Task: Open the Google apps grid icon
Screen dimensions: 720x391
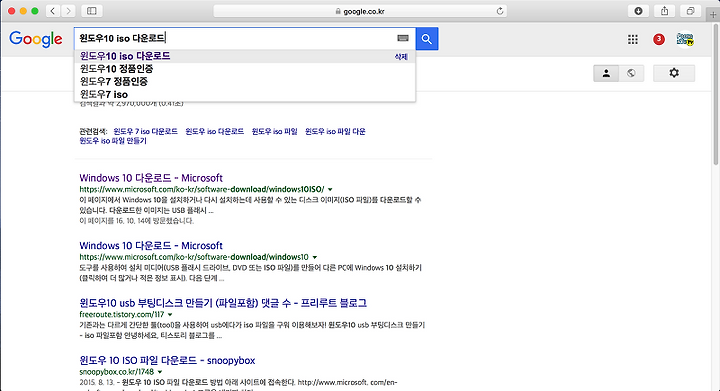Action: tap(633, 39)
